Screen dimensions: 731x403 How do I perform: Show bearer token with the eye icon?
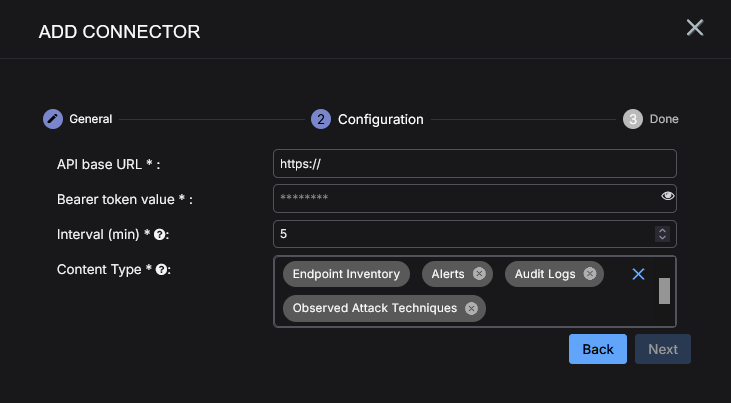point(668,196)
